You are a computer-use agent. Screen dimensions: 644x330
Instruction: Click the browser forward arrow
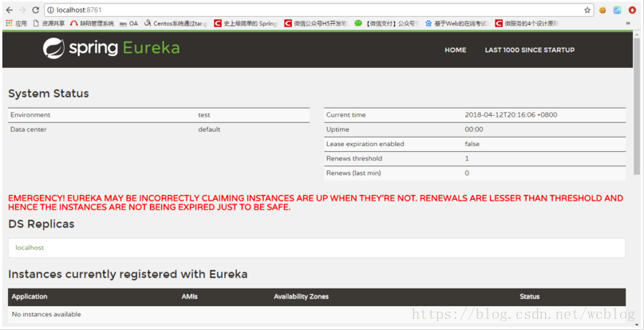click(22, 10)
